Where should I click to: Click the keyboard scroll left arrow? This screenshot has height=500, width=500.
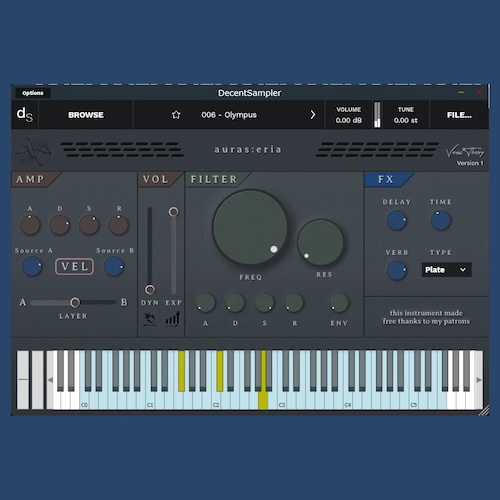point(50,380)
